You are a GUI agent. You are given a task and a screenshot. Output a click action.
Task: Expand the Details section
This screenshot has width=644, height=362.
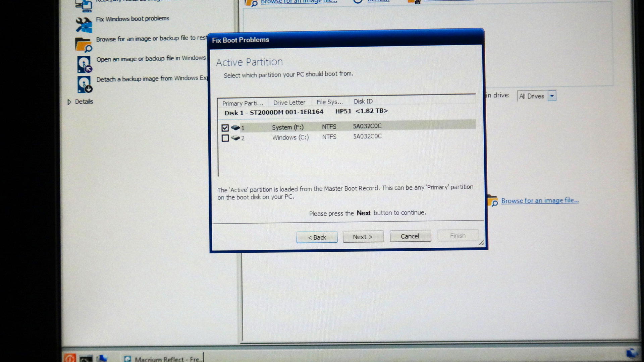tap(69, 102)
